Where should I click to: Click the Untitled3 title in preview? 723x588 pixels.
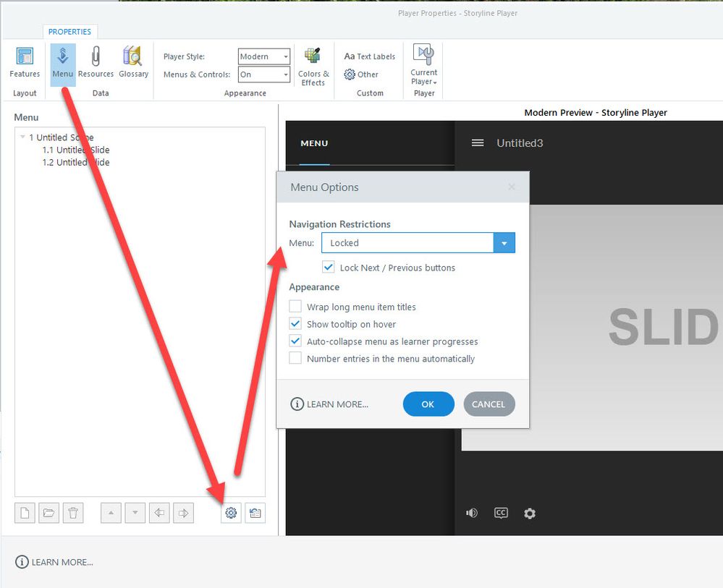tap(520, 143)
